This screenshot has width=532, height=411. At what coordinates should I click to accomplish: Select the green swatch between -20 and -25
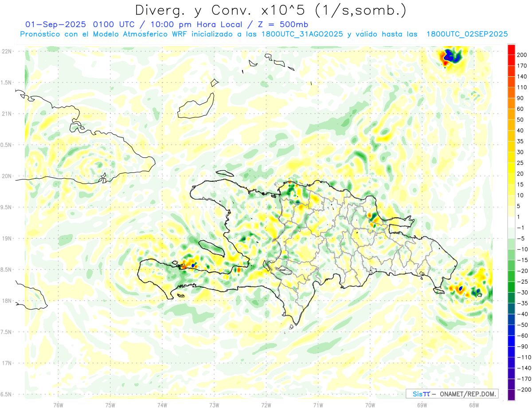(512, 276)
